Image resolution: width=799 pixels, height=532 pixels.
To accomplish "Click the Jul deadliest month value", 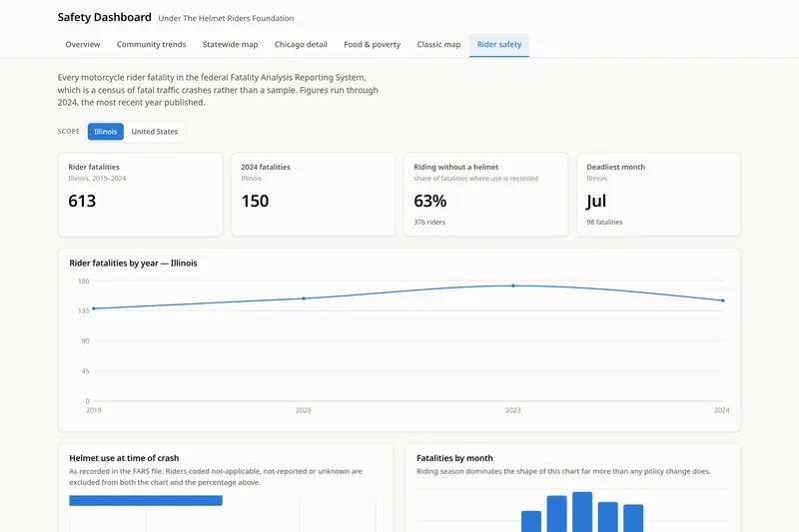I will coord(596,201).
